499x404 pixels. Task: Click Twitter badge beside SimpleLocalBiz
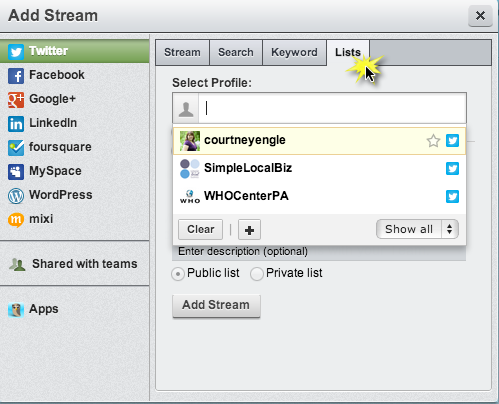click(452, 168)
